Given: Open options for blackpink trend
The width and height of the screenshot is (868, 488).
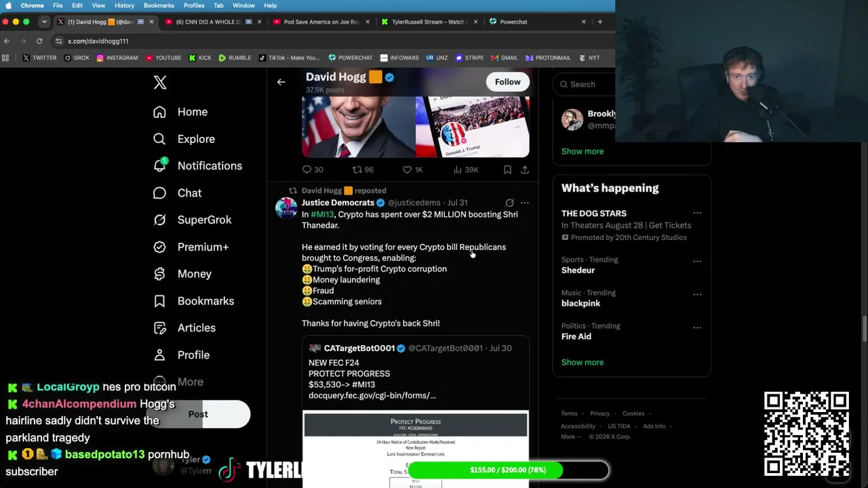Looking at the screenshot, I should coord(697,294).
